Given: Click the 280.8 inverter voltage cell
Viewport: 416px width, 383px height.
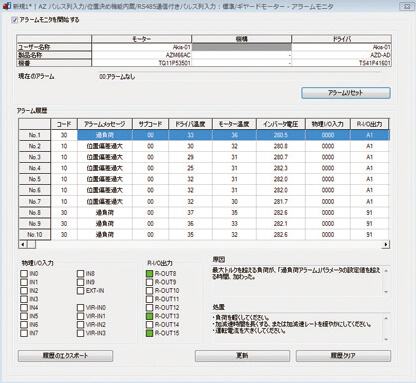Looking at the screenshot, I should tap(281, 146).
